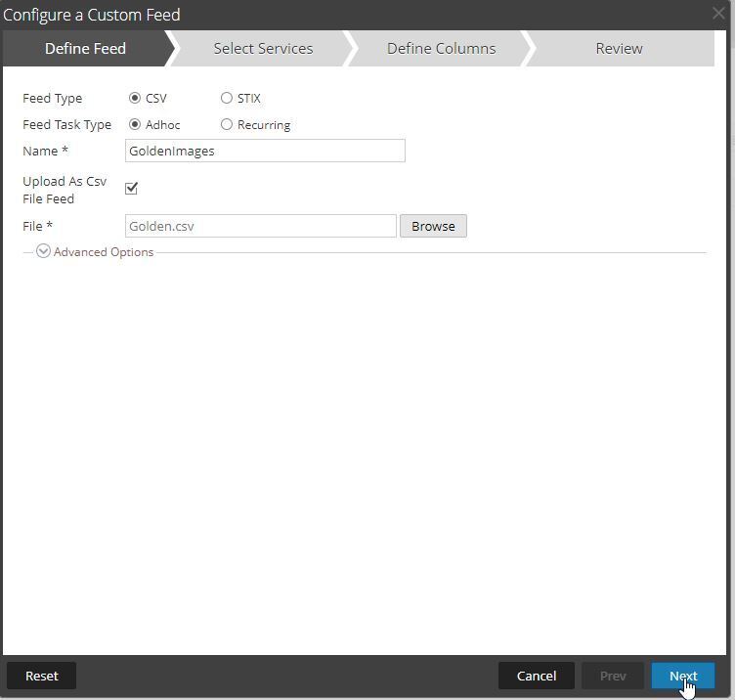Open the Define Columns step
735x700 pixels.
(x=441, y=49)
